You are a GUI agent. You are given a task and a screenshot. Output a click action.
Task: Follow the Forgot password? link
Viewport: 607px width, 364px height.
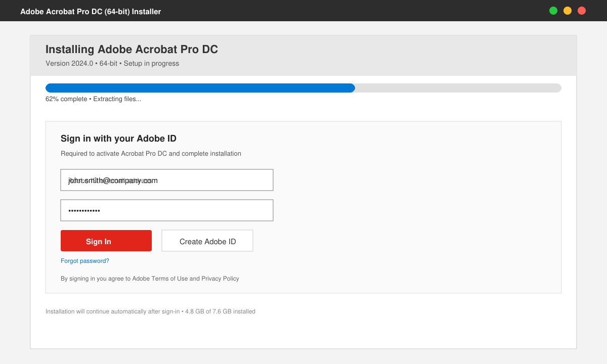pyautogui.click(x=85, y=261)
